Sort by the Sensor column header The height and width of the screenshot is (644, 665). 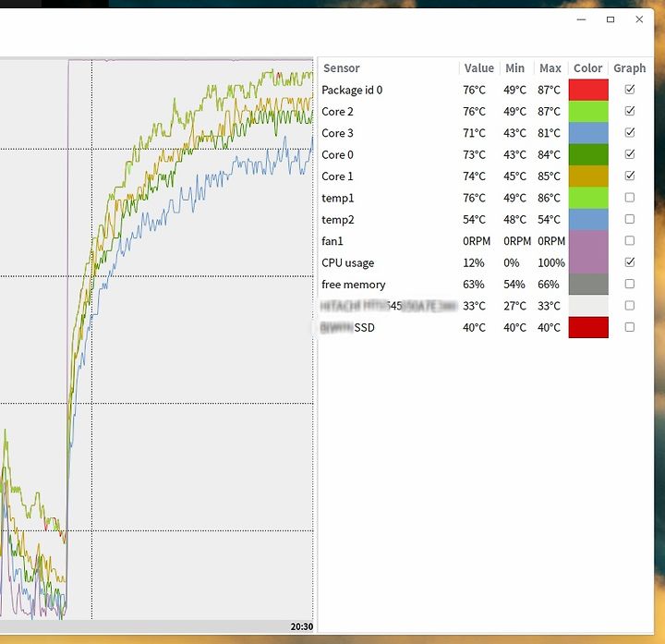click(342, 68)
